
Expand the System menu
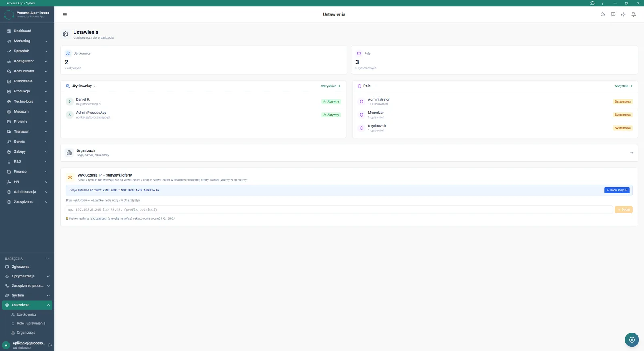tap(27, 295)
